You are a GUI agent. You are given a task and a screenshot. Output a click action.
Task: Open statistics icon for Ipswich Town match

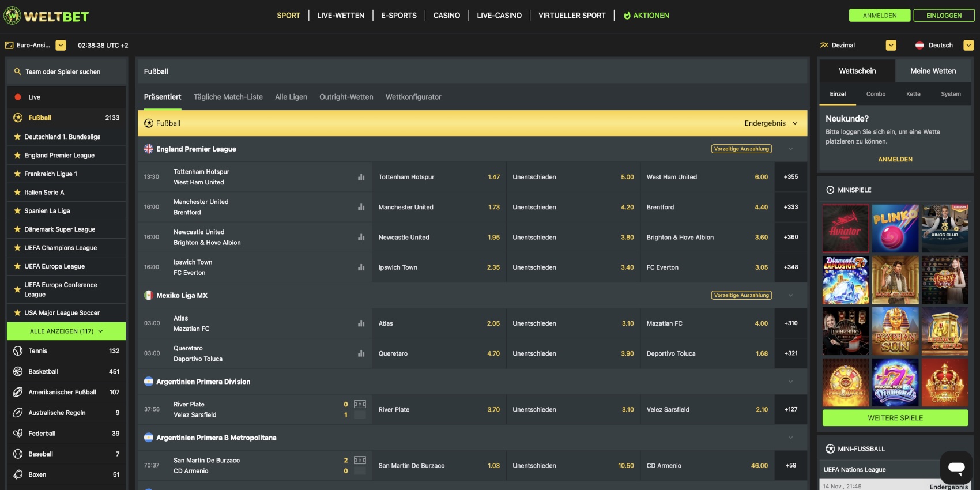361,267
